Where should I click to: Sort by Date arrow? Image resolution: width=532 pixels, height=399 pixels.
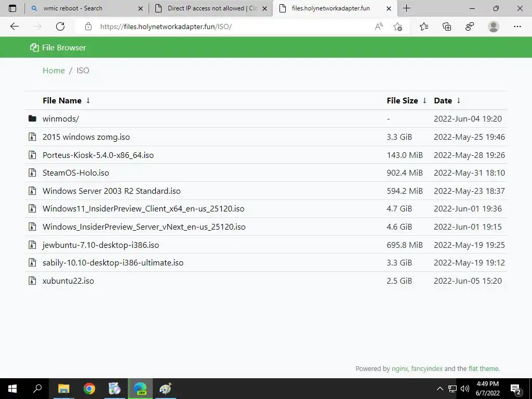coord(458,100)
